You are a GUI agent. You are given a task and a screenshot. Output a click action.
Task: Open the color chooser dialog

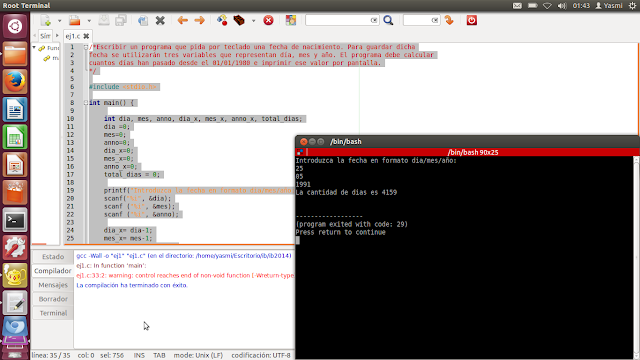pos(291,20)
